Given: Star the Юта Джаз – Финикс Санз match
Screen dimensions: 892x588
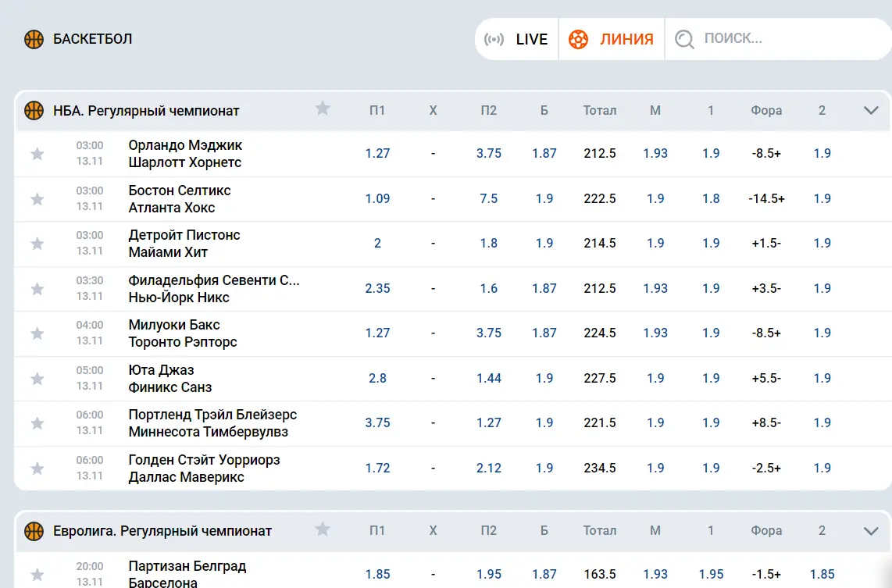Looking at the screenshot, I should 37,378.
